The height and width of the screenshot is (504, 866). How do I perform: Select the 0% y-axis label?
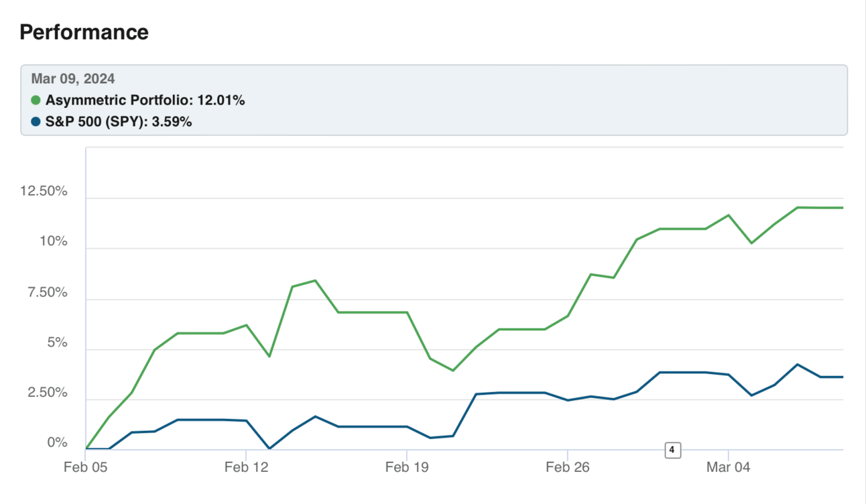(56, 443)
